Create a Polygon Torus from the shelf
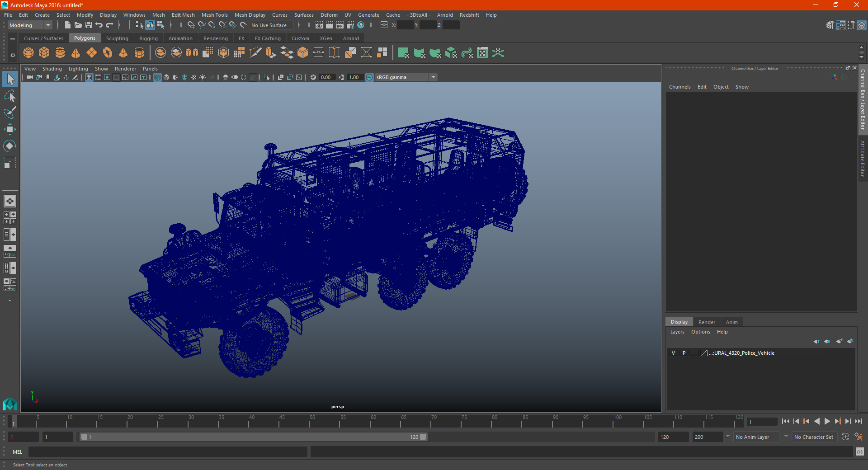 [108, 53]
